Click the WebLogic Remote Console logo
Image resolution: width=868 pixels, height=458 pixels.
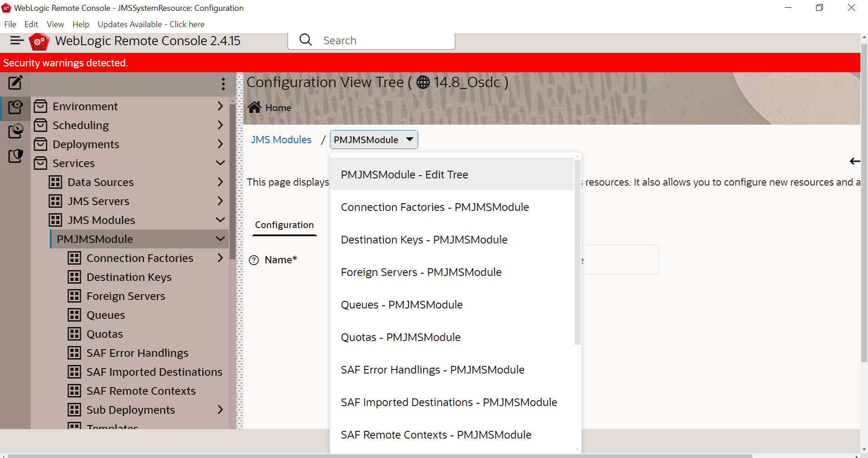point(39,42)
